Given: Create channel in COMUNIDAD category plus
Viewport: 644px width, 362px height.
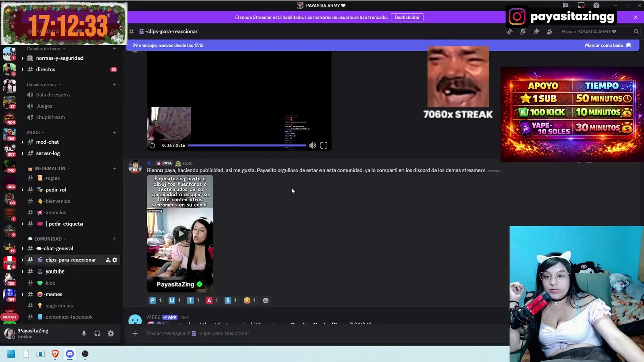Looking at the screenshot, I should pyautogui.click(x=115, y=239).
